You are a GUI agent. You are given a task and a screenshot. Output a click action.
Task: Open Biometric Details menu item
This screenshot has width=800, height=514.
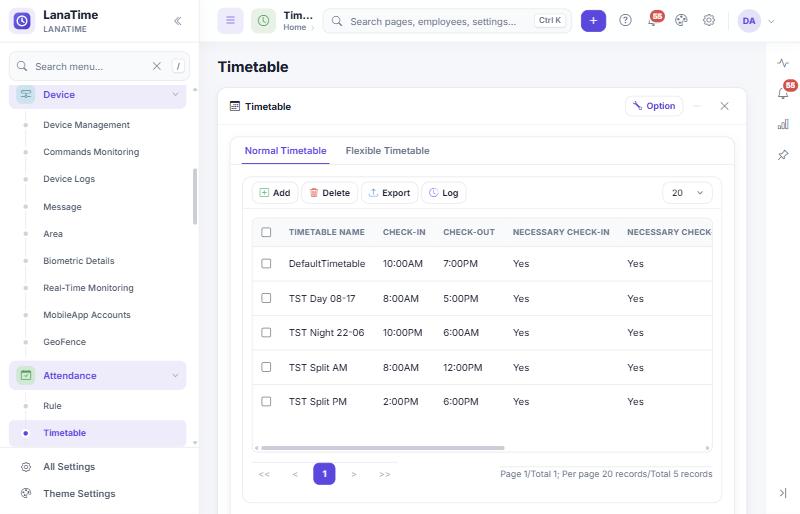79,261
